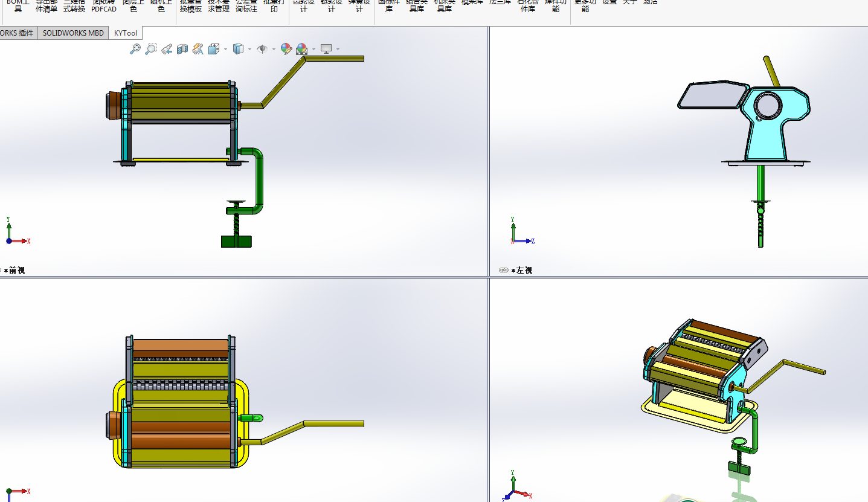Click the BOM工具 ribbon button

point(18,5)
